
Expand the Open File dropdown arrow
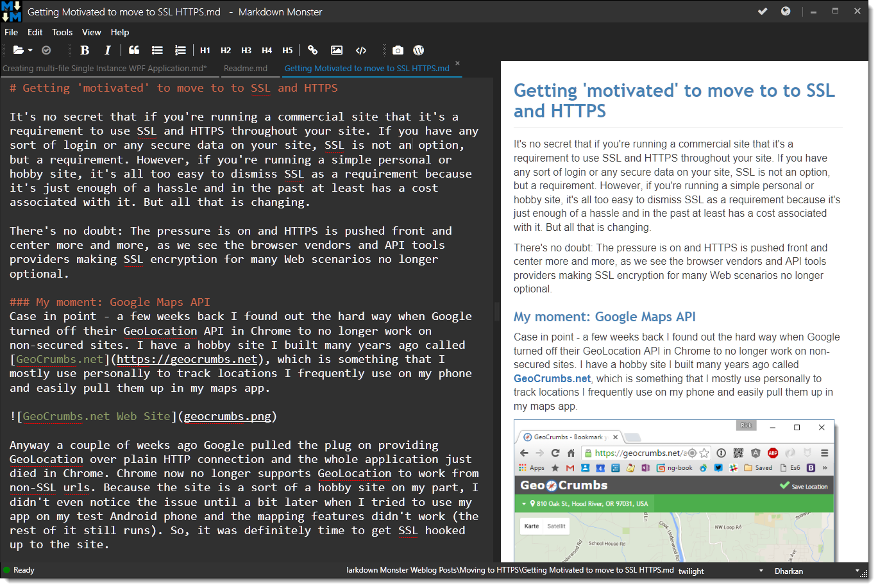tap(30, 51)
